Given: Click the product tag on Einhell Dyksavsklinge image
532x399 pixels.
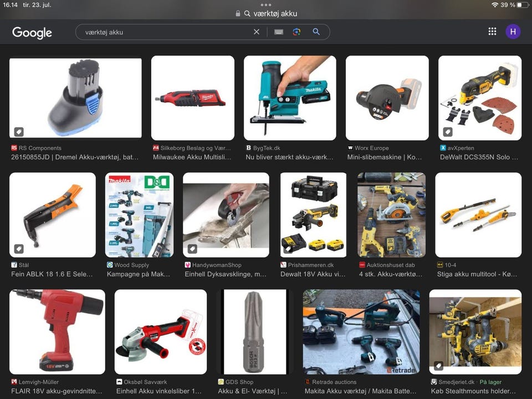Looking at the screenshot, I should (x=192, y=249).
